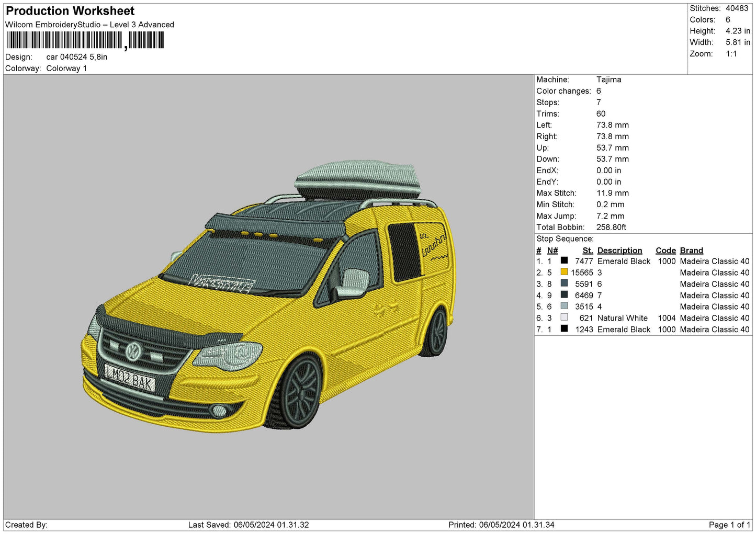
Task: Click the barcode under the Wilcom line
Action: [85, 40]
